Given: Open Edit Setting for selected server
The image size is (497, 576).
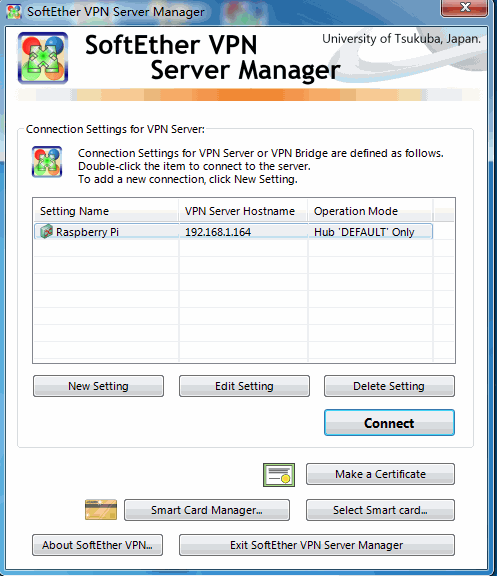Looking at the screenshot, I should (244, 386).
